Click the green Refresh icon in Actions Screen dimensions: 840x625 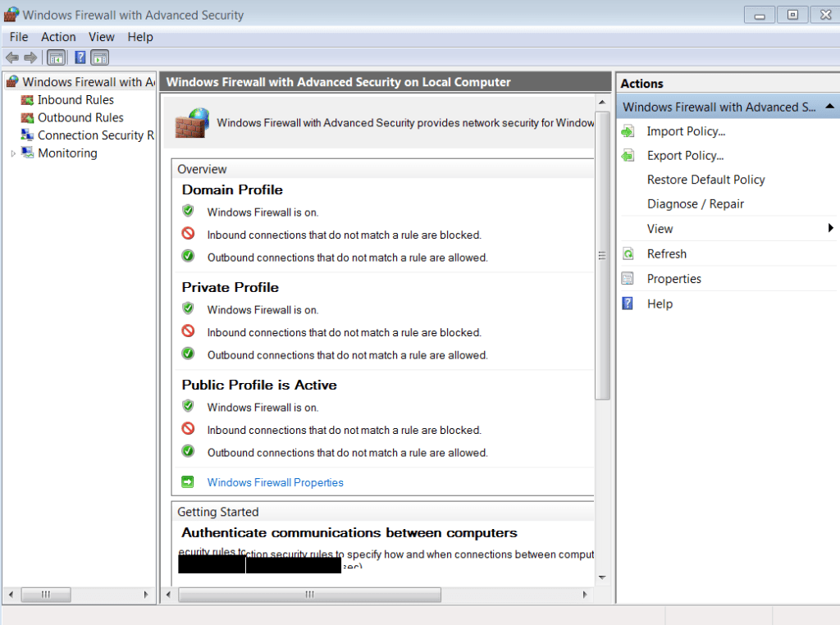[x=628, y=254]
